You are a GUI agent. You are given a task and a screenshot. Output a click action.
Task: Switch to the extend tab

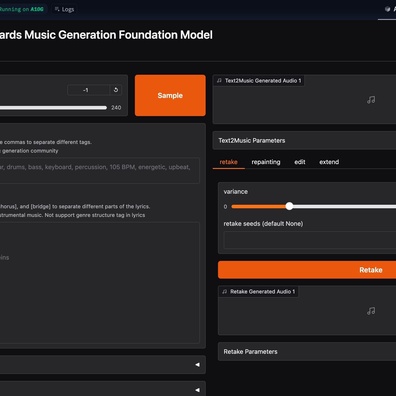coord(329,162)
